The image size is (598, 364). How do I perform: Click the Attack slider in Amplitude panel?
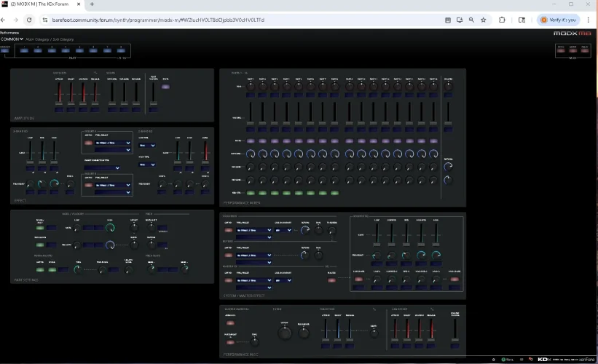[60, 92]
